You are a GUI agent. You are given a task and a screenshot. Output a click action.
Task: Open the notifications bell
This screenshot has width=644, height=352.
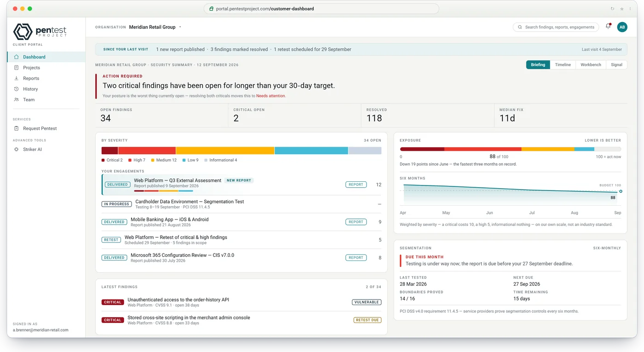[608, 27]
